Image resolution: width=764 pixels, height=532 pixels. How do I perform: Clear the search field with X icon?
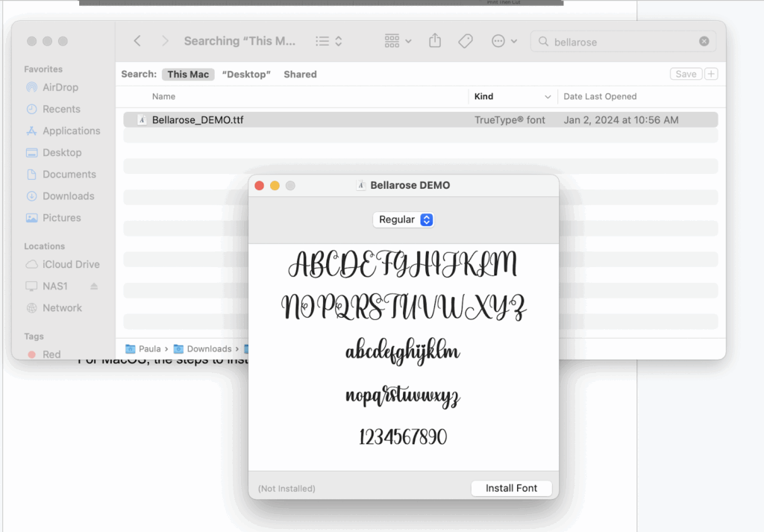(704, 42)
